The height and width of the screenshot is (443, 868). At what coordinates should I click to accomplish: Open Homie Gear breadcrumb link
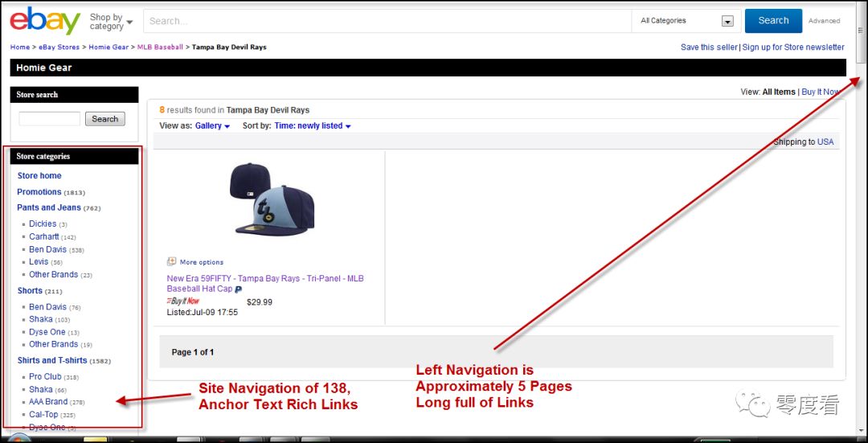click(x=108, y=47)
